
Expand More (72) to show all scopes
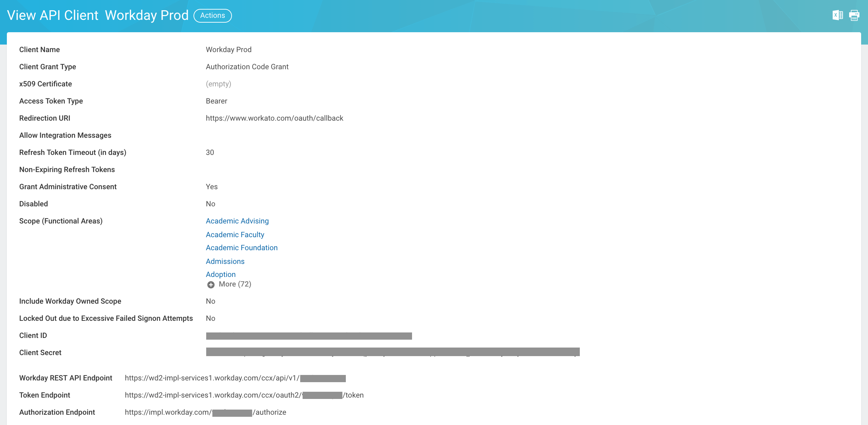click(235, 284)
